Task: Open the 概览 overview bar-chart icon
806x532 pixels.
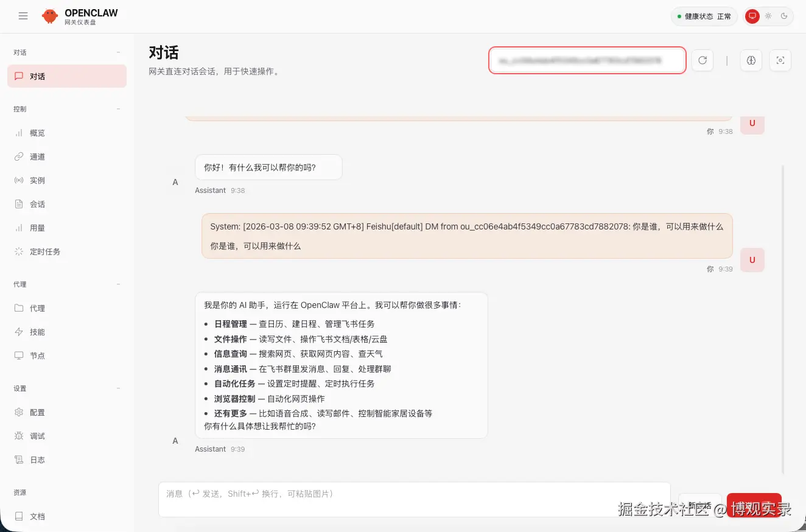Action: click(x=19, y=133)
